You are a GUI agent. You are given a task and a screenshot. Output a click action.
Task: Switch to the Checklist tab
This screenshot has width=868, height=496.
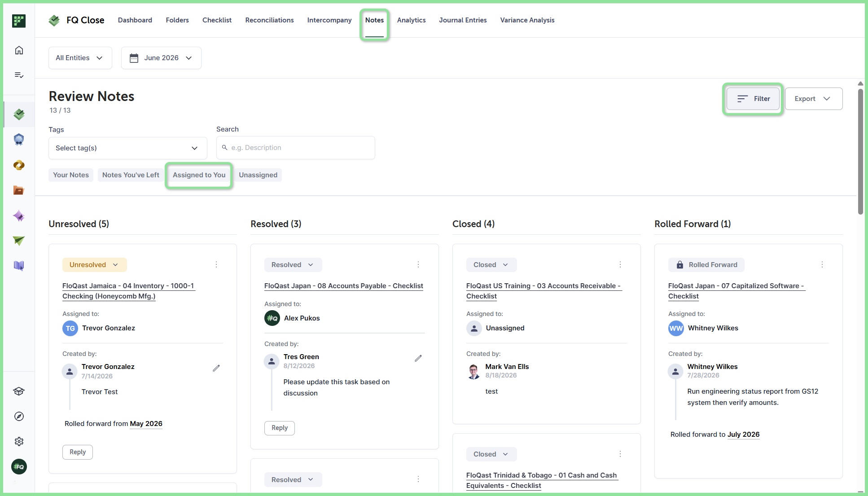(x=217, y=20)
